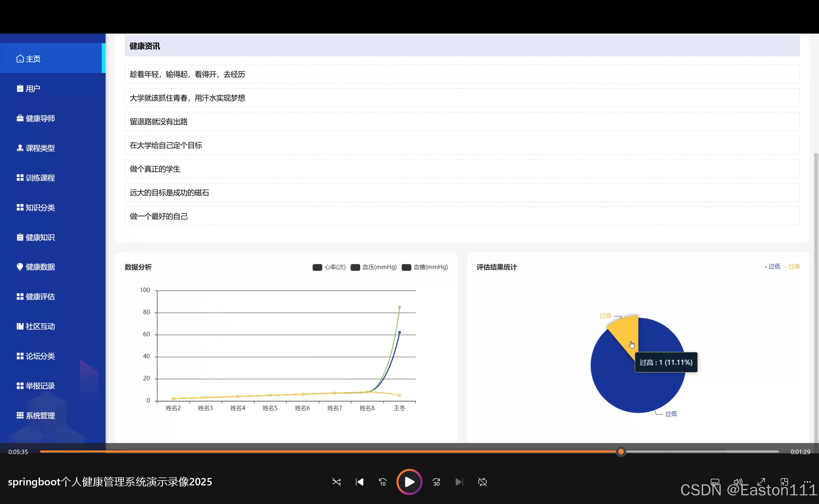Open the 健康数据 sidebar menu
Image resolution: width=819 pixels, height=504 pixels.
click(40, 267)
